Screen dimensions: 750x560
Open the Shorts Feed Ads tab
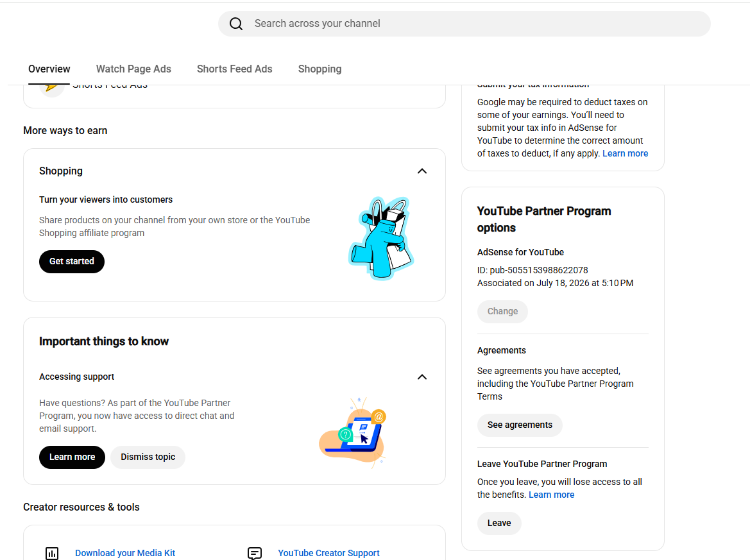coord(234,69)
